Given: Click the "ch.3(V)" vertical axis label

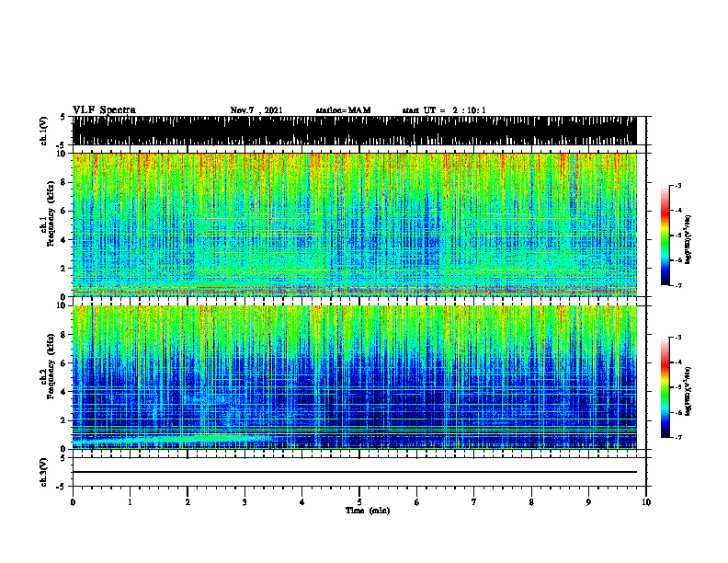Looking at the screenshot, I should 44,472.
